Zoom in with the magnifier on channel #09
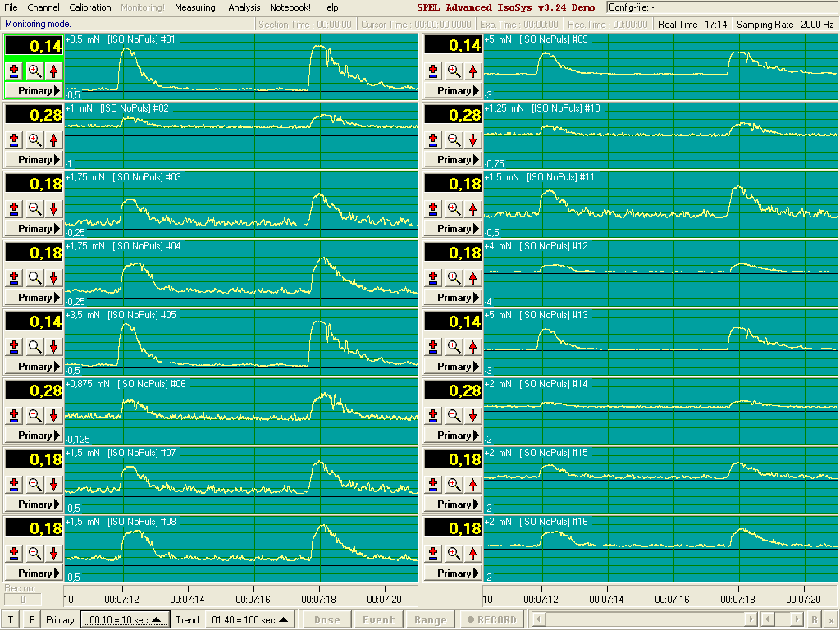Image resolution: width=840 pixels, height=630 pixels. [454, 71]
